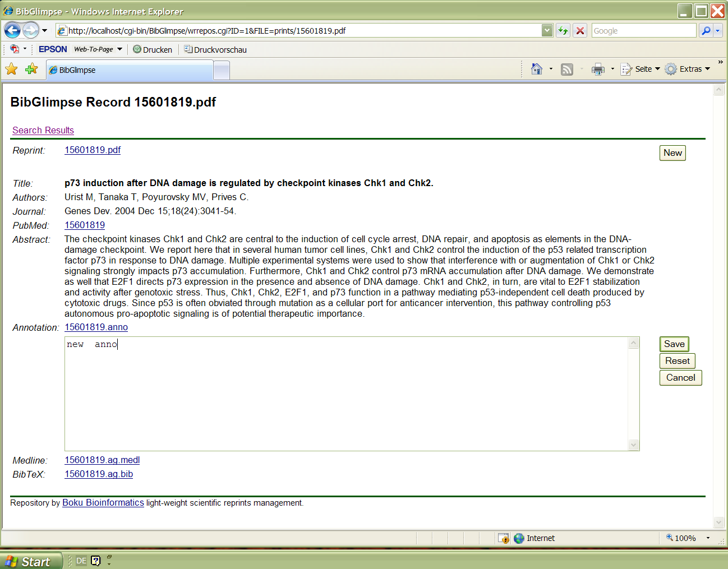Click the Internet Explorer title bar icon
The width and height of the screenshot is (728, 569).
[8, 11]
